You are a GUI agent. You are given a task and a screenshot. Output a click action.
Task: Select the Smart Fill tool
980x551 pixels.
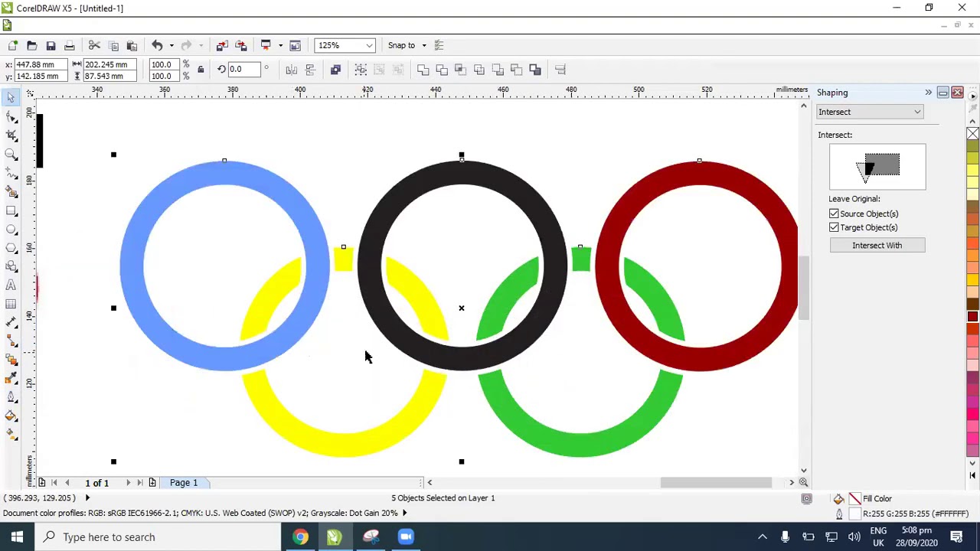pos(11,192)
